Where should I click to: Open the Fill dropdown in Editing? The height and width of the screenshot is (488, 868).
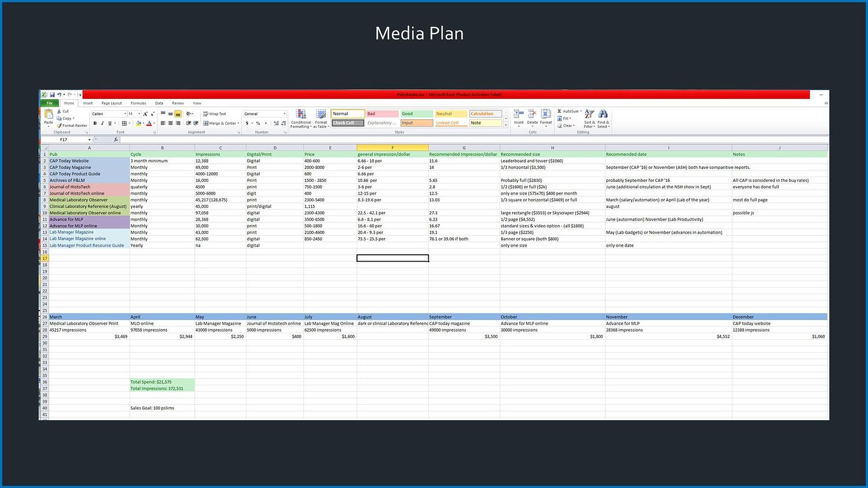point(565,119)
